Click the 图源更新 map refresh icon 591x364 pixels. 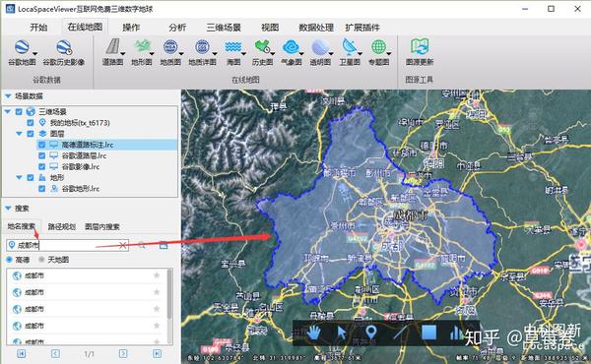[420, 46]
